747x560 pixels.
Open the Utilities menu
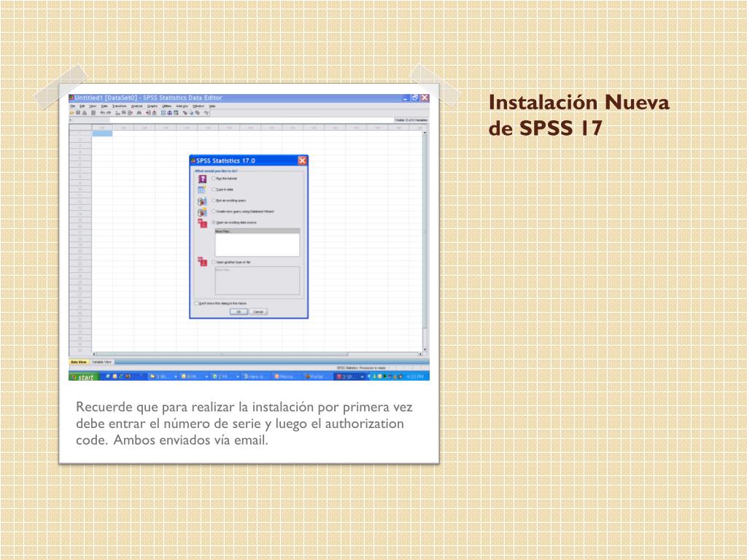tap(167, 106)
